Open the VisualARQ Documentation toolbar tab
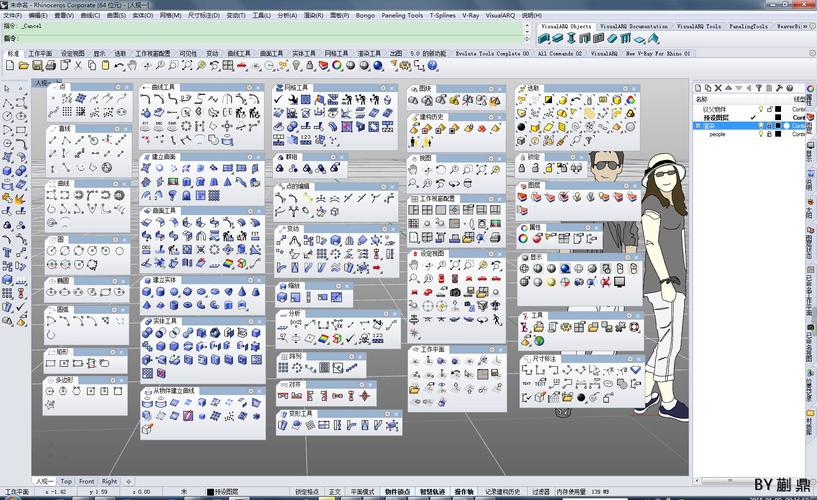The image size is (817, 500). pyautogui.click(x=634, y=27)
